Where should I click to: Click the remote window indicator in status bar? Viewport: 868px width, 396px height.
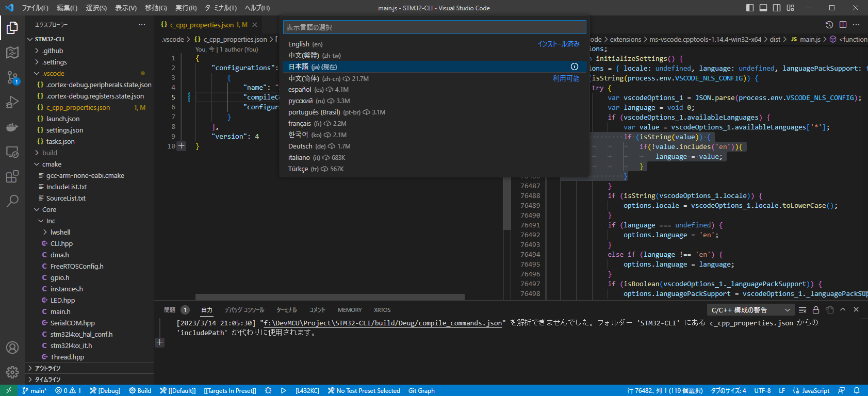[8, 390]
